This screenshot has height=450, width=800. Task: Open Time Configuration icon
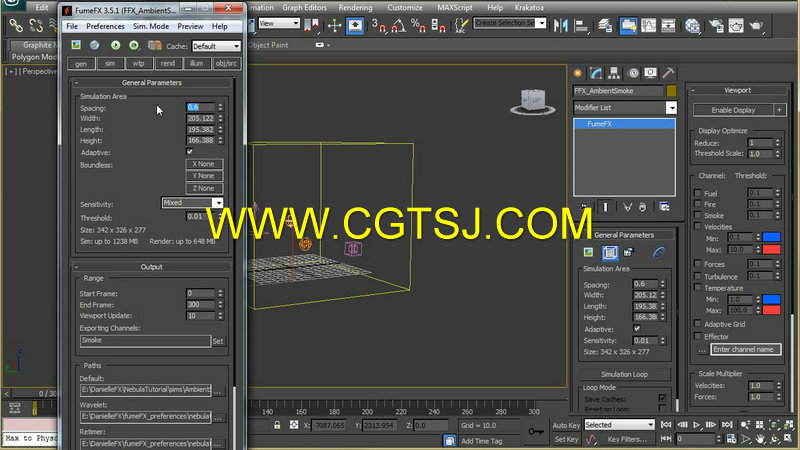pos(732,438)
